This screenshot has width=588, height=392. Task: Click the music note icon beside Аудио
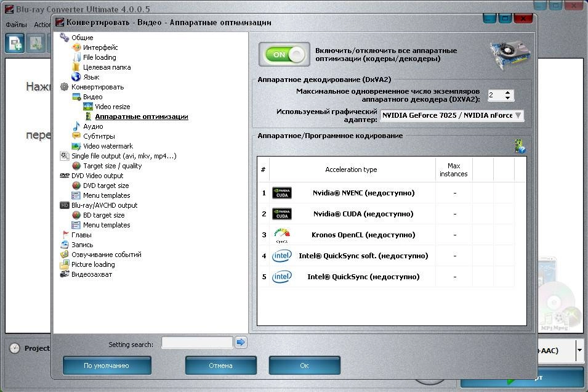tap(76, 126)
